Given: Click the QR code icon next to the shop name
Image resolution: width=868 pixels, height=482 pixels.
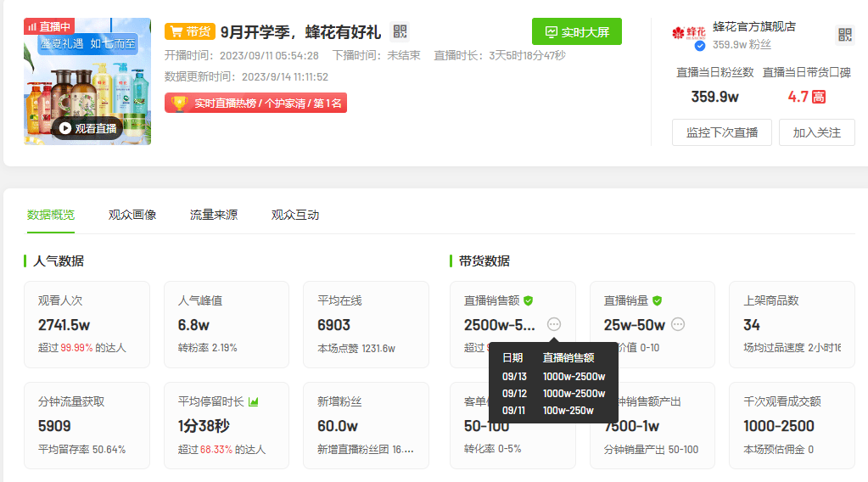Looking at the screenshot, I should pos(844,35).
